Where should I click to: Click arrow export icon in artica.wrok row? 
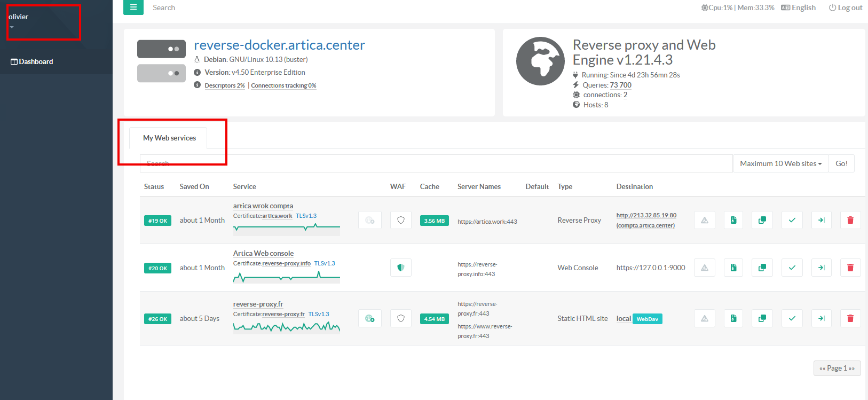821,220
